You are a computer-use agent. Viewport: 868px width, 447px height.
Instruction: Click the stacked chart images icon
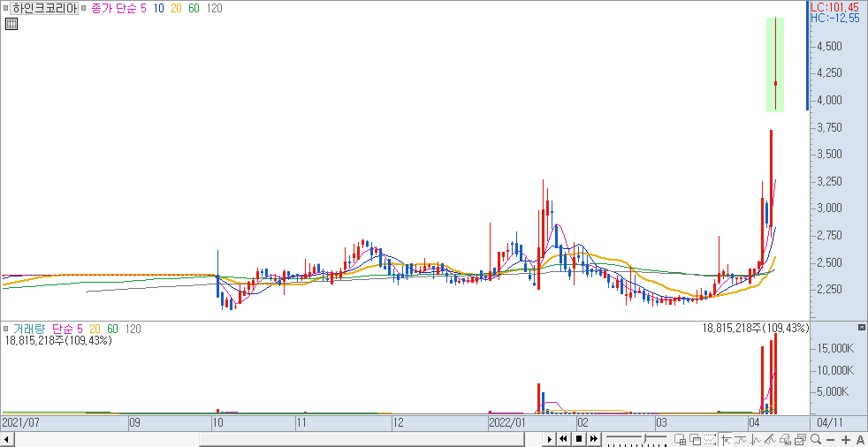point(800,440)
